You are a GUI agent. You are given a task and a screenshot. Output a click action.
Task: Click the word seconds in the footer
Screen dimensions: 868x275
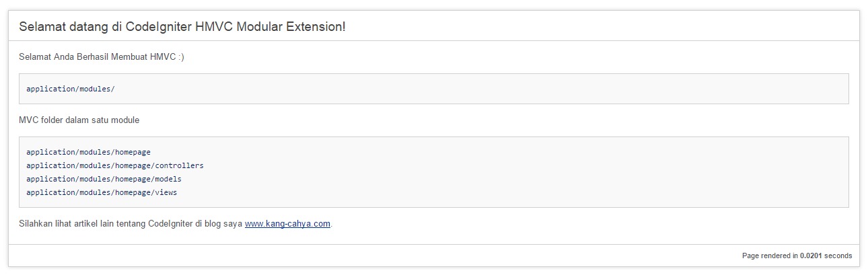click(x=838, y=256)
